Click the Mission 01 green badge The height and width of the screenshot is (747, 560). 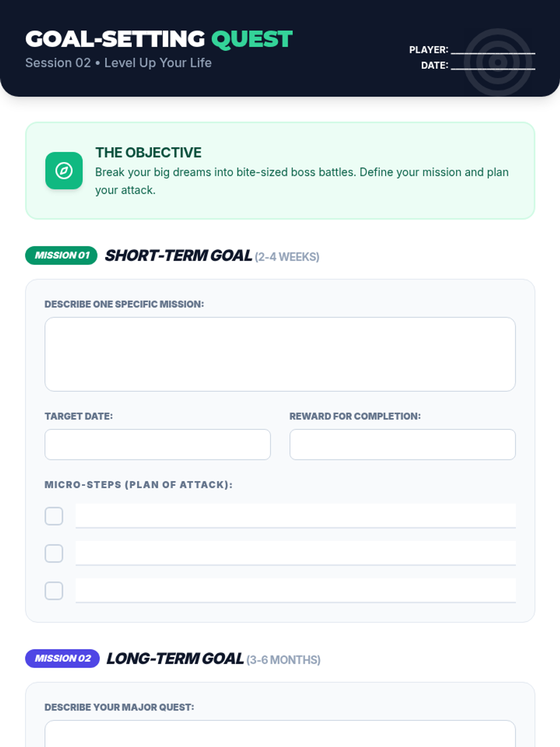coord(61,255)
